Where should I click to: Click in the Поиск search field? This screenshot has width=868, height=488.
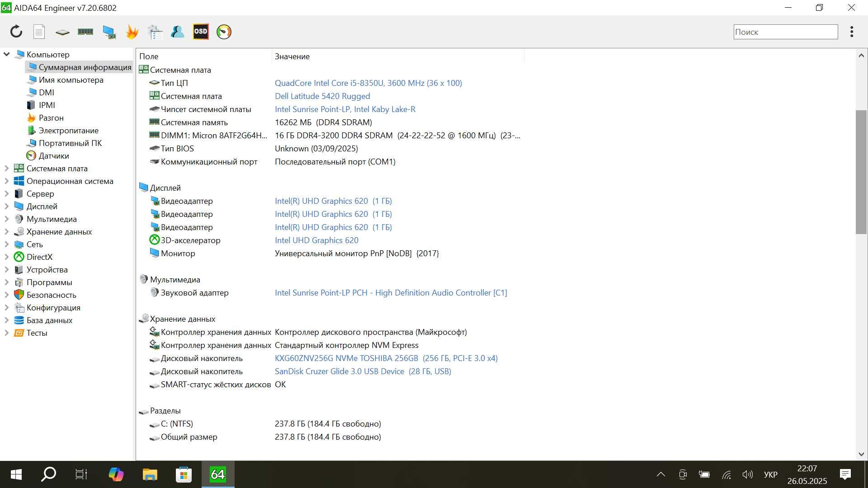785,32
